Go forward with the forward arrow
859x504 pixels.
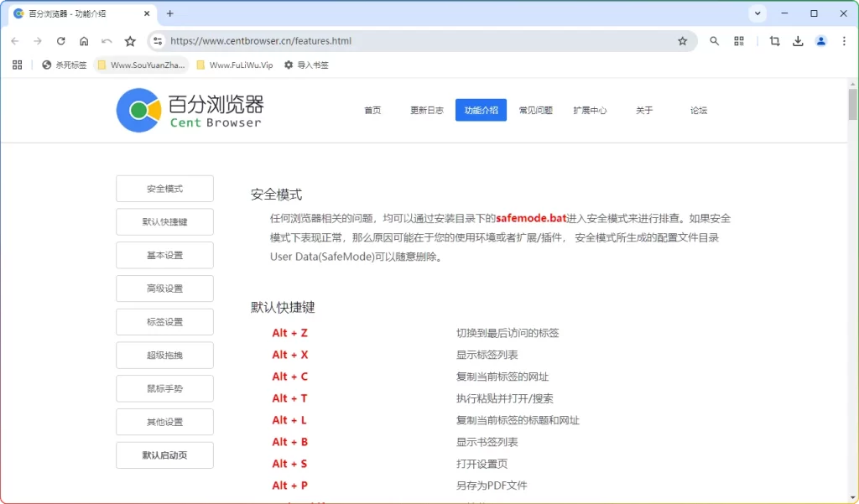tap(38, 41)
